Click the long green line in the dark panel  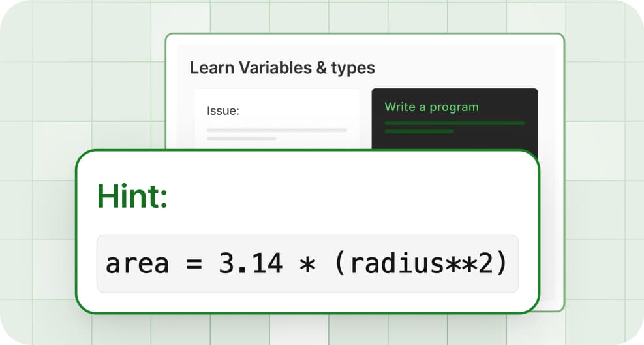coord(455,122)
